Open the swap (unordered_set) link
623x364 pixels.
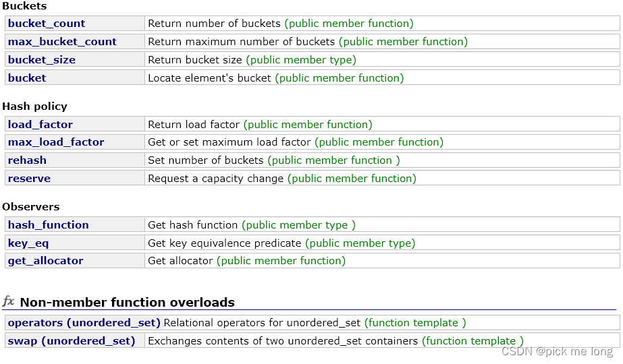72,341
